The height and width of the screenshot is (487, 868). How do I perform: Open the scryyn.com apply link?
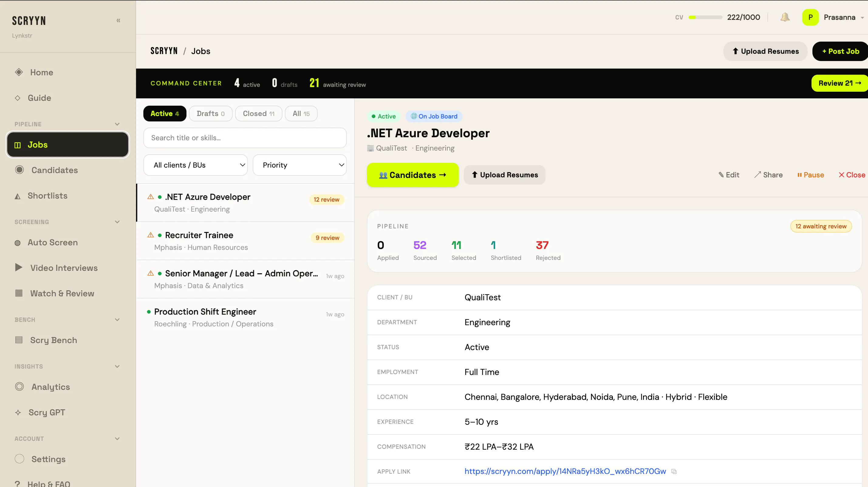(x=565, y=471)
